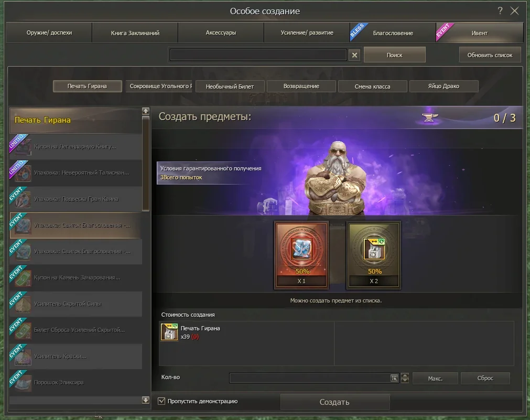Image resolution: width=530 pixels, height=420 pixels.
Task: Select the Печать Гирана sub-category button
Action: coord(87,86)
